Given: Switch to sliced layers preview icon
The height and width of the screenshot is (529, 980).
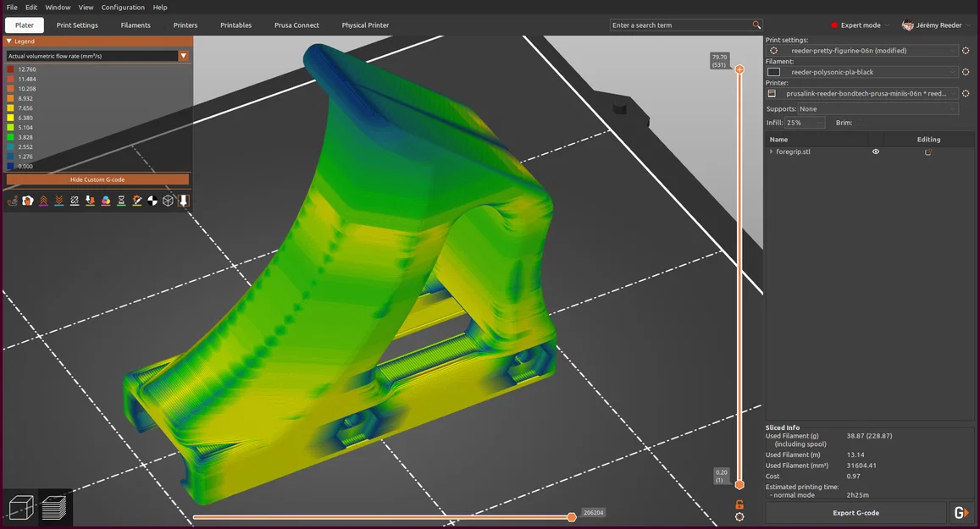Looking at the screenshot, I should click(x=54, y=507).
